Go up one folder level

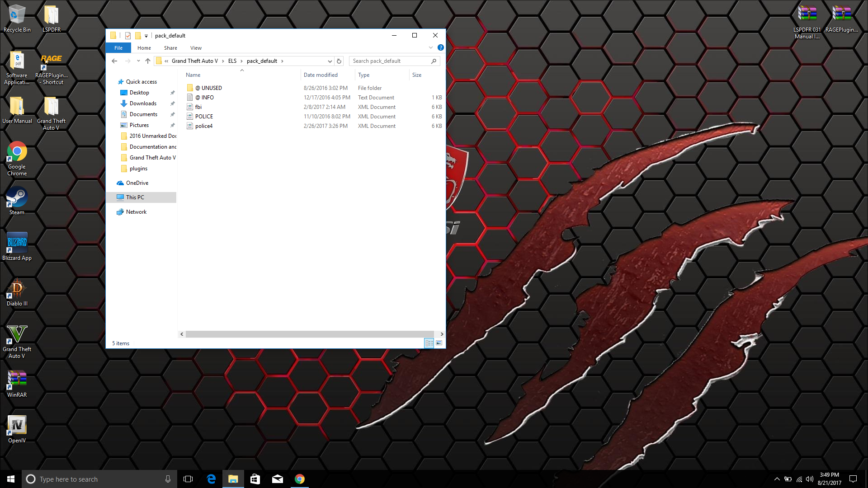point(148,61)
